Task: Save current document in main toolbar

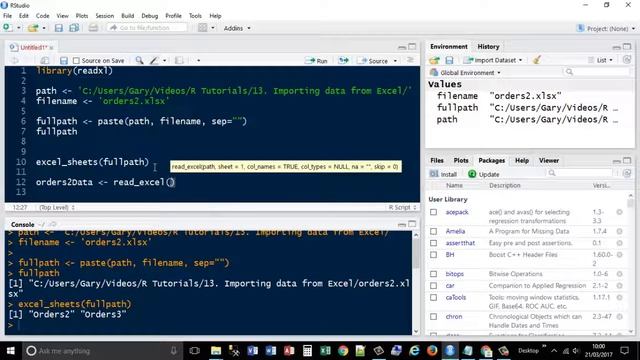Action: 59,28
